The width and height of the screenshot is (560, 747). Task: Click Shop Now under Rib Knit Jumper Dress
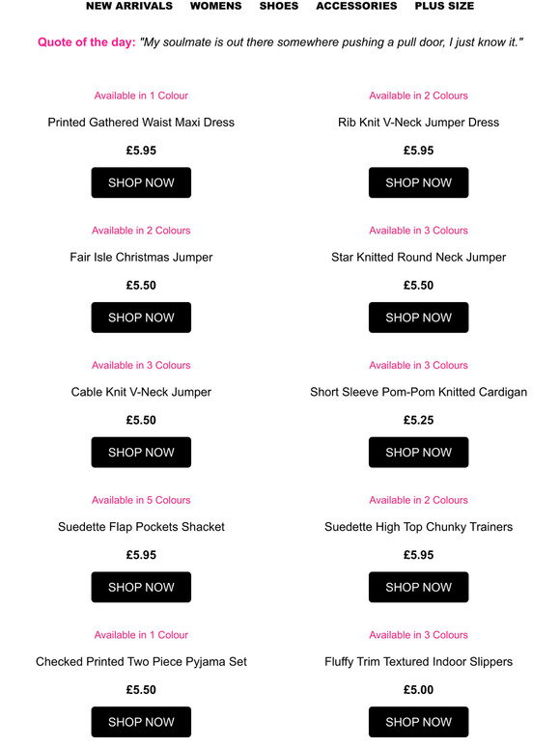coord(418,182)
